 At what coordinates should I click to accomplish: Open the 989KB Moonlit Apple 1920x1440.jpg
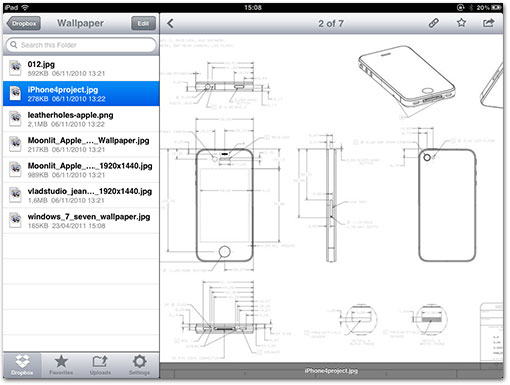[x=81, y=170]
